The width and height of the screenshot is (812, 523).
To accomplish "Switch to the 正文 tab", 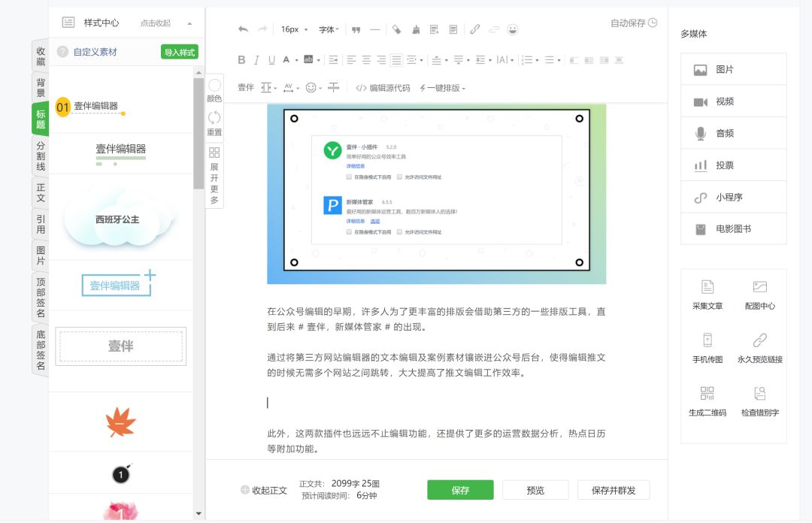I will (41, 192).
